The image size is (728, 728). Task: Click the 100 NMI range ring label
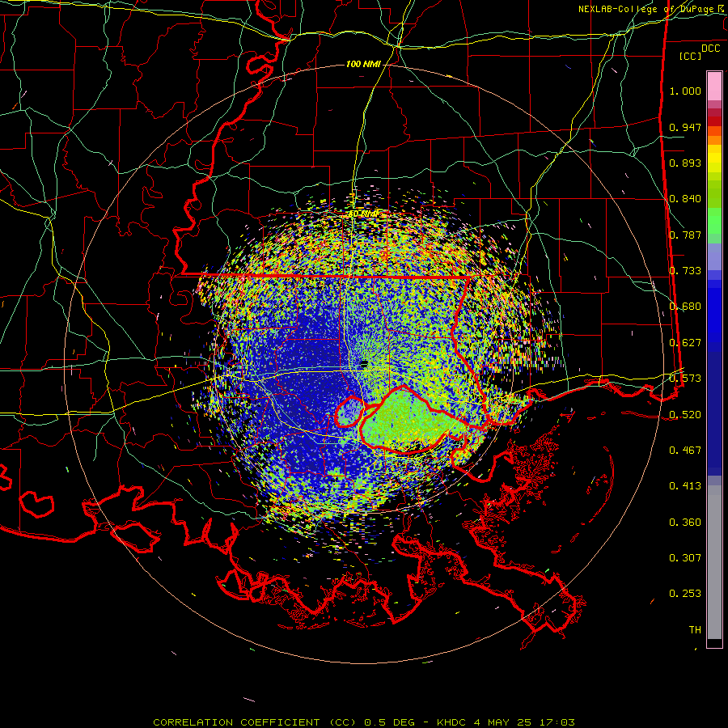coord(363,64)
